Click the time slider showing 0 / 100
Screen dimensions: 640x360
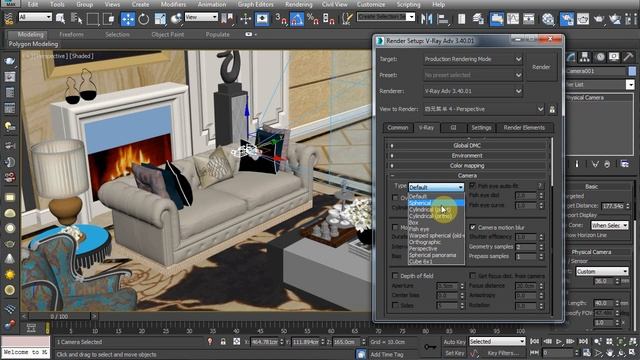tap(60, 316)
